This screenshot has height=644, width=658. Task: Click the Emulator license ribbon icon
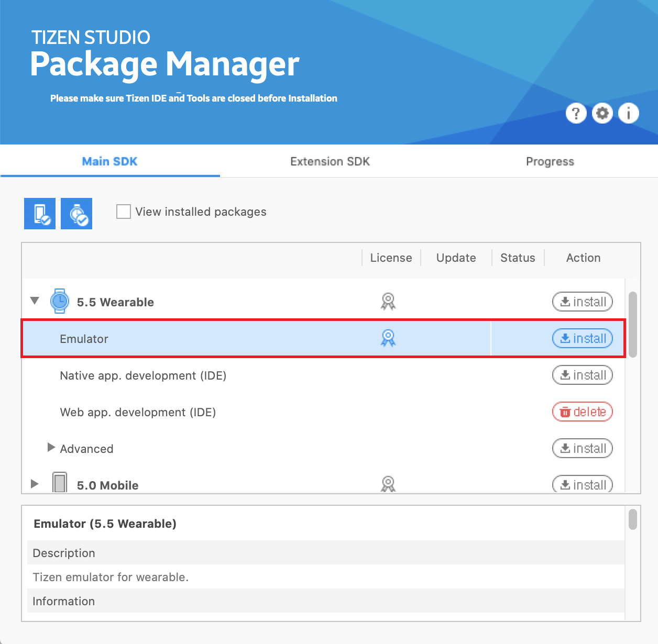(388, 338)
